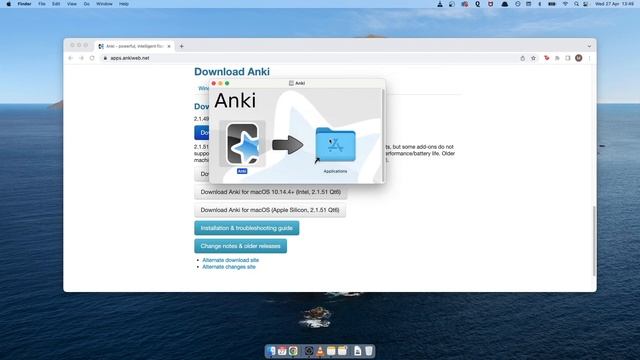Open Finder from the Dock
This screenshot has height=360, width=640.
(271, 351)
